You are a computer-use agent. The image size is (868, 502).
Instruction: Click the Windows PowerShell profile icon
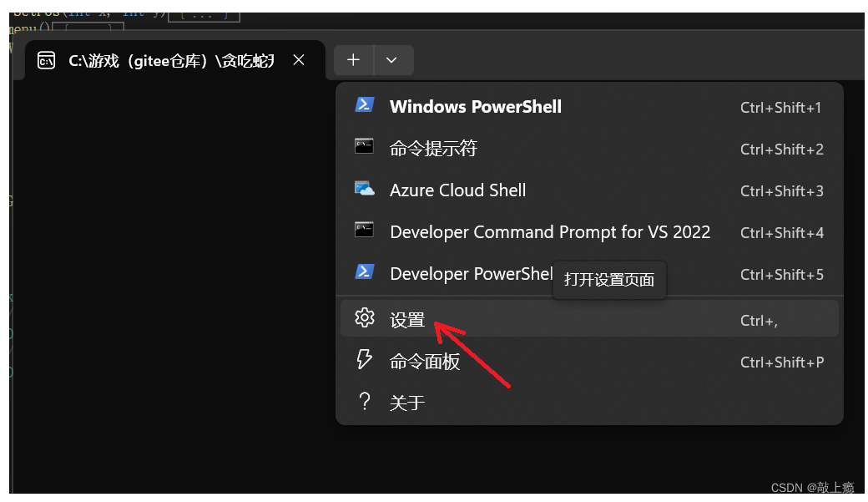pos(365,104)
